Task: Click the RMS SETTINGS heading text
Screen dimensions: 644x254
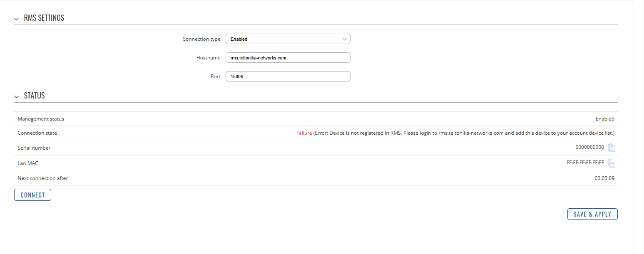Action: [44, 18]
